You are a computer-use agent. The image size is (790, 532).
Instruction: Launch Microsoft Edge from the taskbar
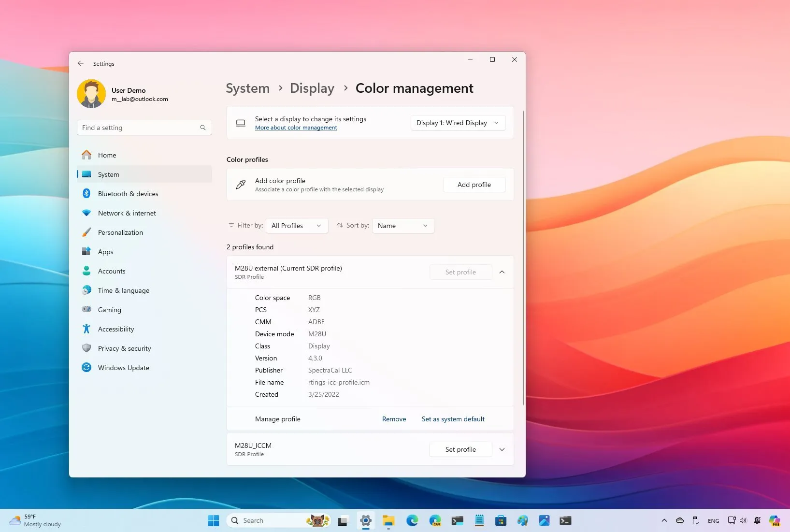tap(412, 520)
